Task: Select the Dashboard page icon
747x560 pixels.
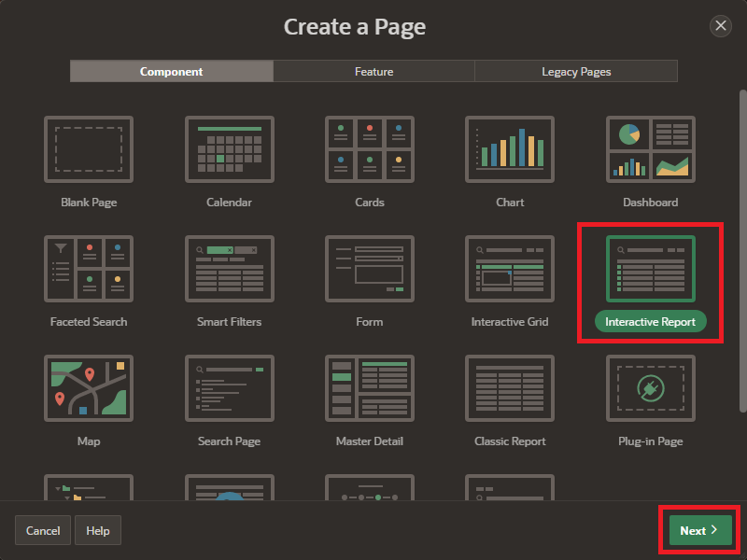Action: (651, 149)
